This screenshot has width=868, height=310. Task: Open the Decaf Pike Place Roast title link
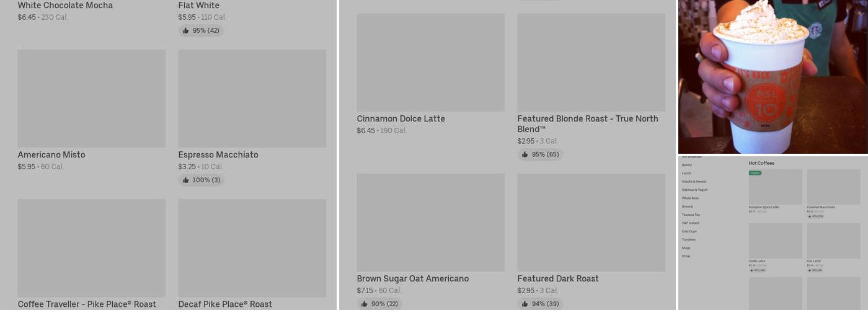point(225,304)
